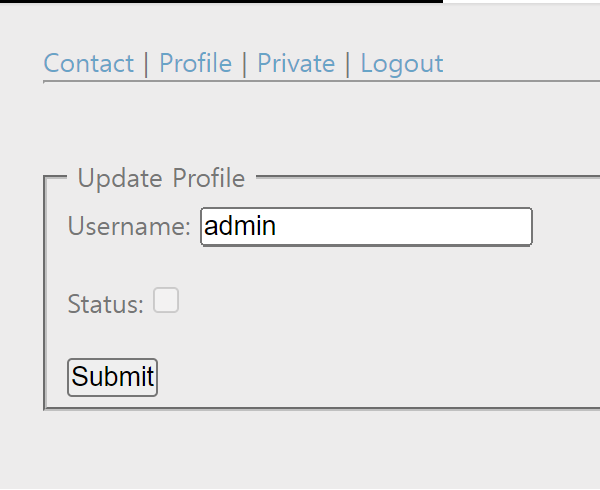Screen dimensions: 600x490
Task: Click the word 'admin' in the text box
Action: point(240,226)
